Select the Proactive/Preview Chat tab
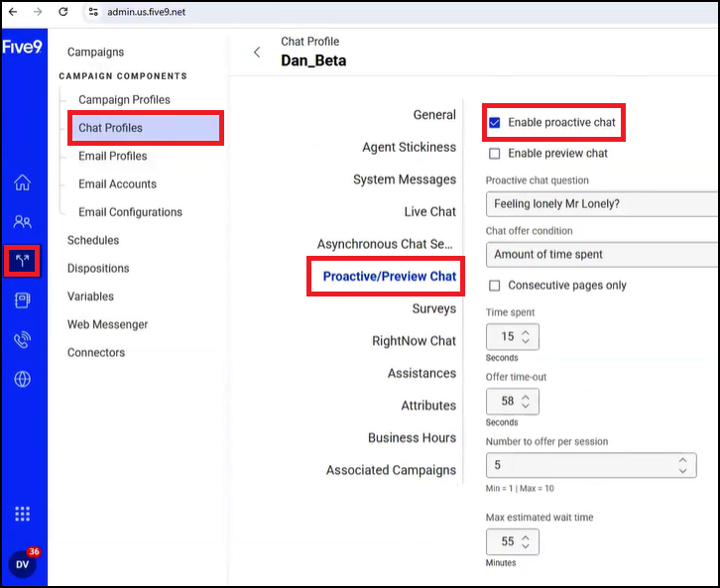 (390, 277)
